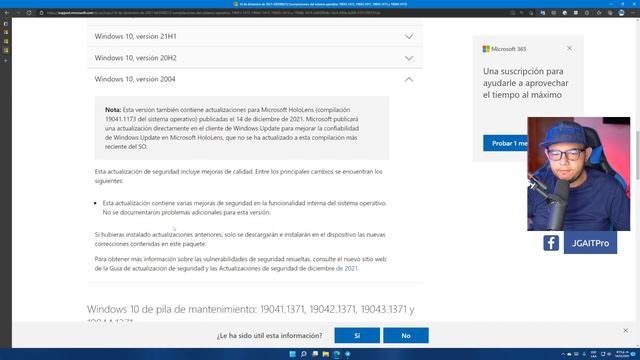This screenshot has width=640, height=360.
Task: Open File Explorer from the taskbar
Action: 326,354
